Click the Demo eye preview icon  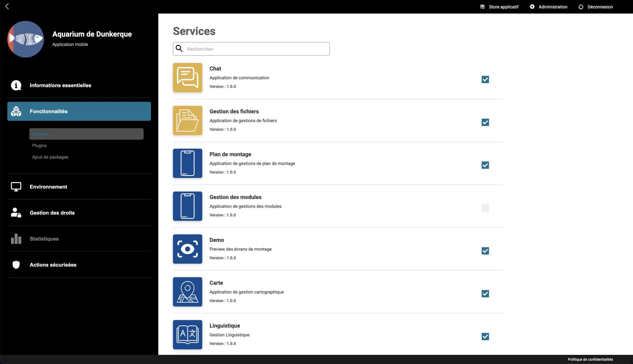point(187,249)
